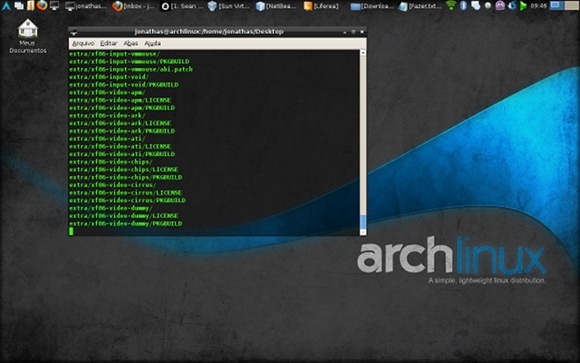Click the green wireless network tray icon
Image resolution: width=580 pixels, height=363 pixels.
(x=451, y=5)
